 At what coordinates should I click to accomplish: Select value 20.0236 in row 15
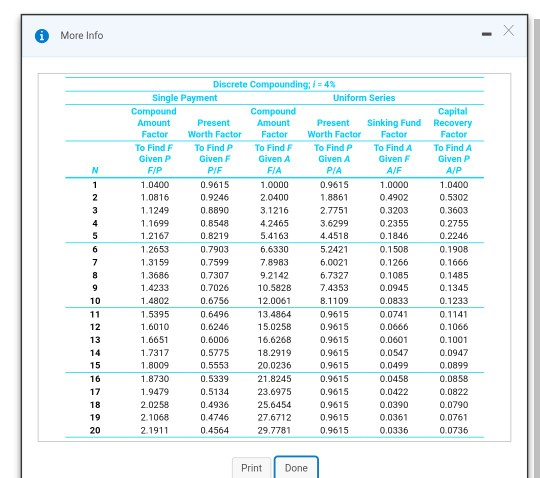(x=274, y=365)
